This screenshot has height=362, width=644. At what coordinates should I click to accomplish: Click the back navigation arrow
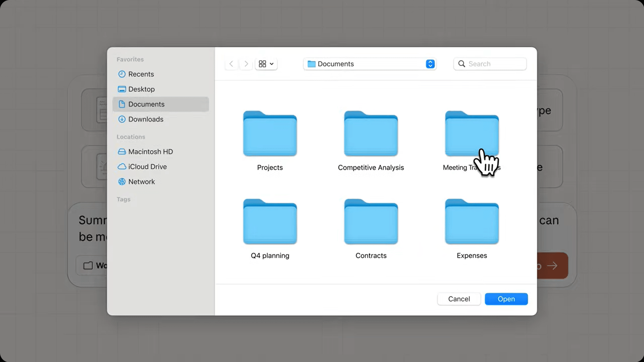(231, 64)
